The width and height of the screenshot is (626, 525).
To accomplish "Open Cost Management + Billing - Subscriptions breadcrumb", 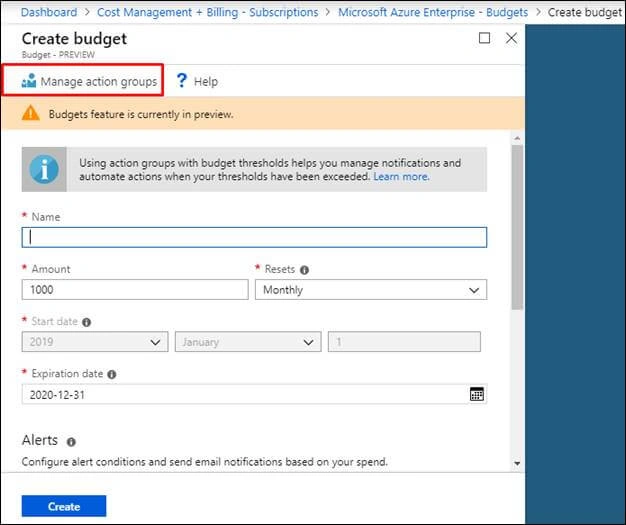I will click(208, 12).
